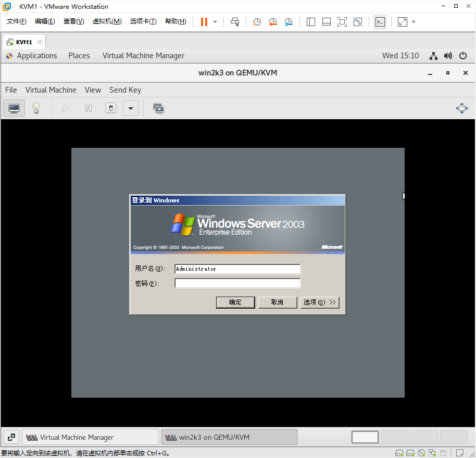Switch to Virtual Machine Manager taskbar window
Viewport: 476px width, 458px height.
91,437
